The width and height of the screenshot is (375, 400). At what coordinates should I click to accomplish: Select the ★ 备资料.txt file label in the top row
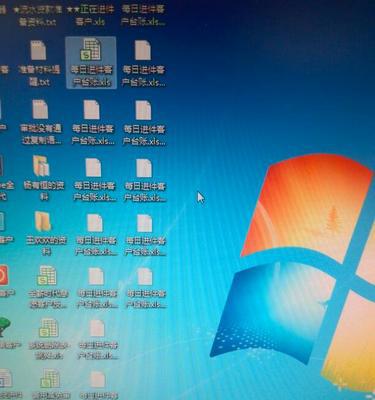click(38, 16)
